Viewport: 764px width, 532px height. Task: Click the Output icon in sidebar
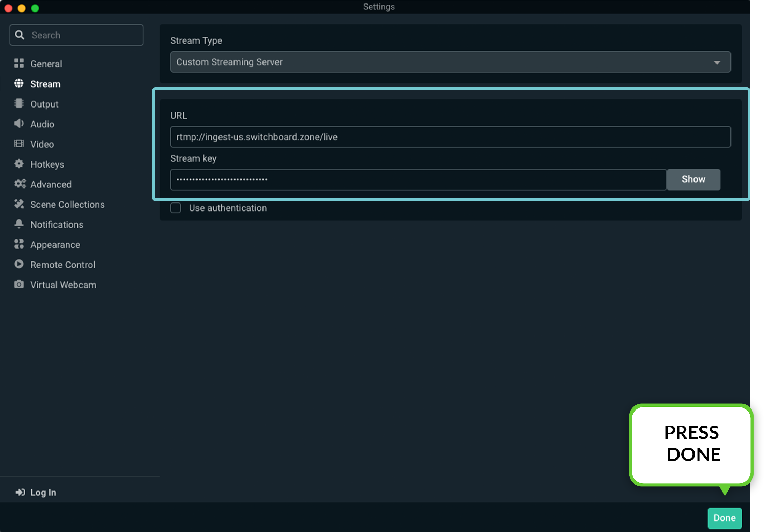pyautogui.click(x=19, y=104)
